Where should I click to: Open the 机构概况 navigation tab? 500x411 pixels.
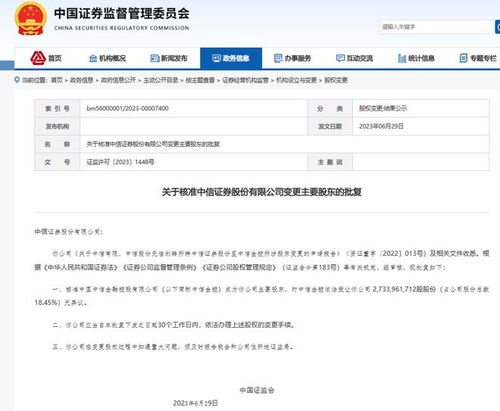(x=107, y=58)
